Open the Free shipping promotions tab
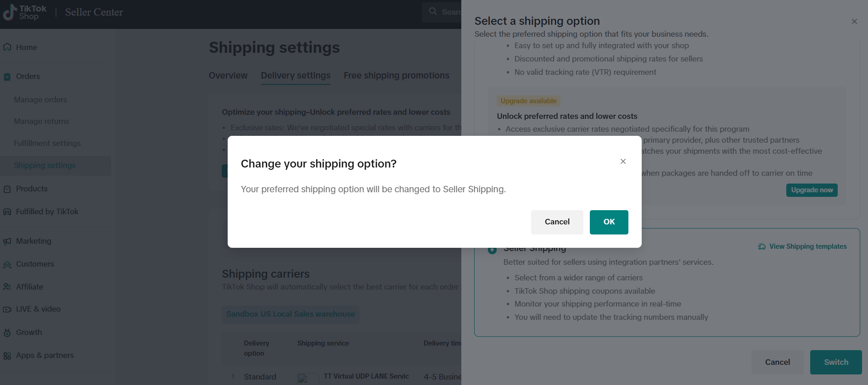 coord(397,75)
